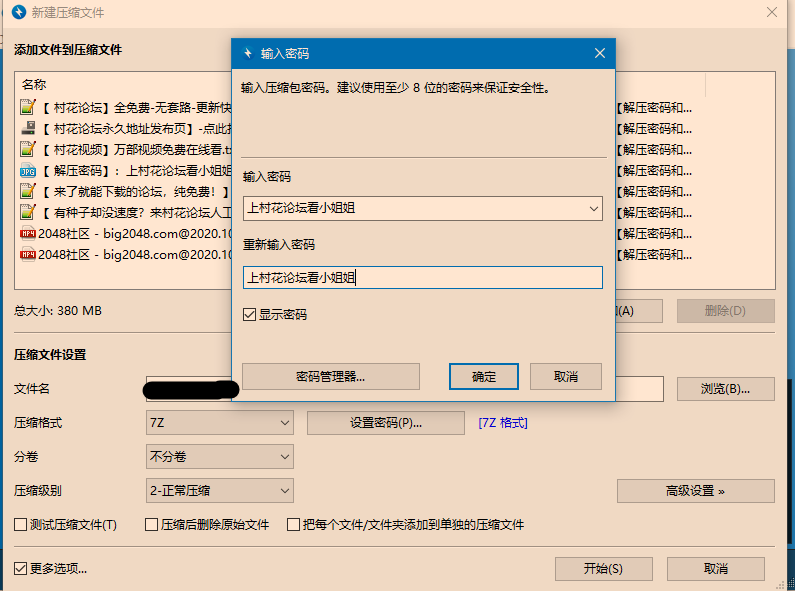Click the notepad icon beside 来了就能下载的论坛 file
The image size is (795, 591).
point(27,191)
